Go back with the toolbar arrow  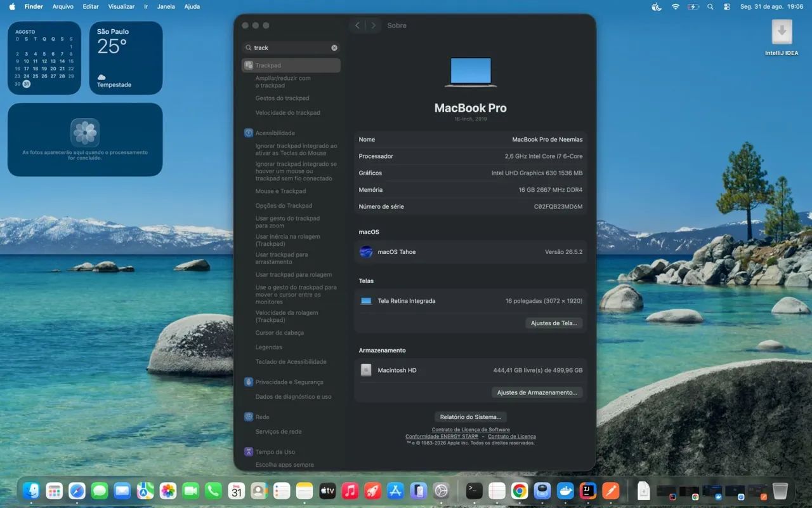coord(357,25)
